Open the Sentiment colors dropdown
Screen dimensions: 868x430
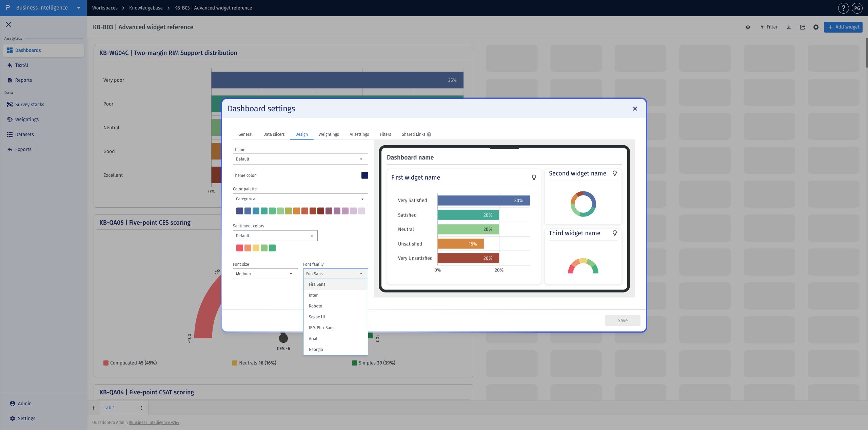275,236
